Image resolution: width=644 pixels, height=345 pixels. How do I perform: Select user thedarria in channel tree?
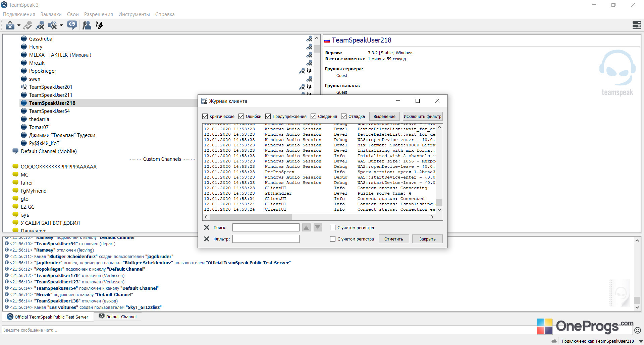point(39,119)
